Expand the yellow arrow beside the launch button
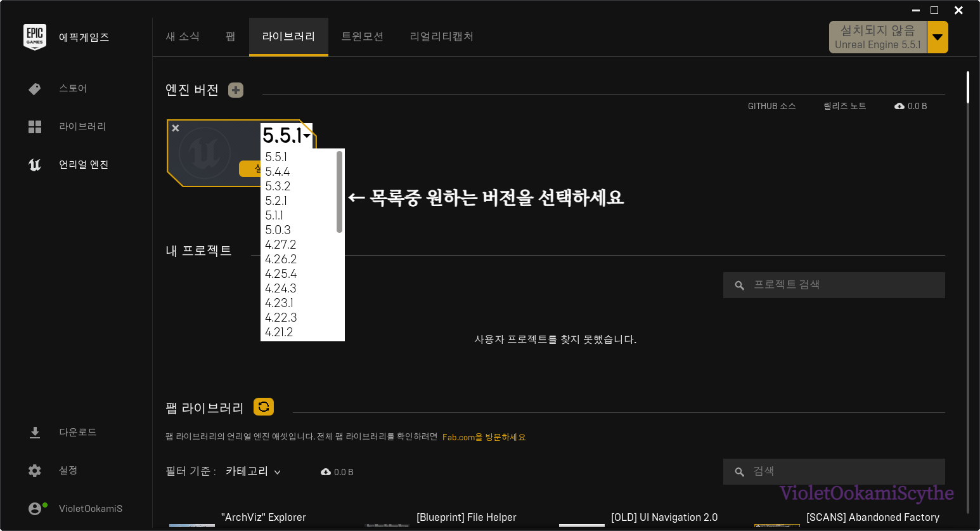 [x=938, y=37]
